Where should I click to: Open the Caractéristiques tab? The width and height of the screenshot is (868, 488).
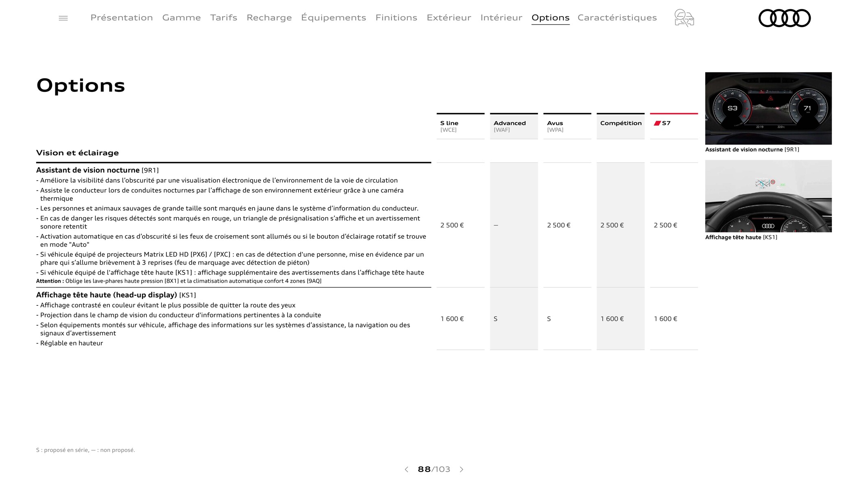click(x=617, y=17)
